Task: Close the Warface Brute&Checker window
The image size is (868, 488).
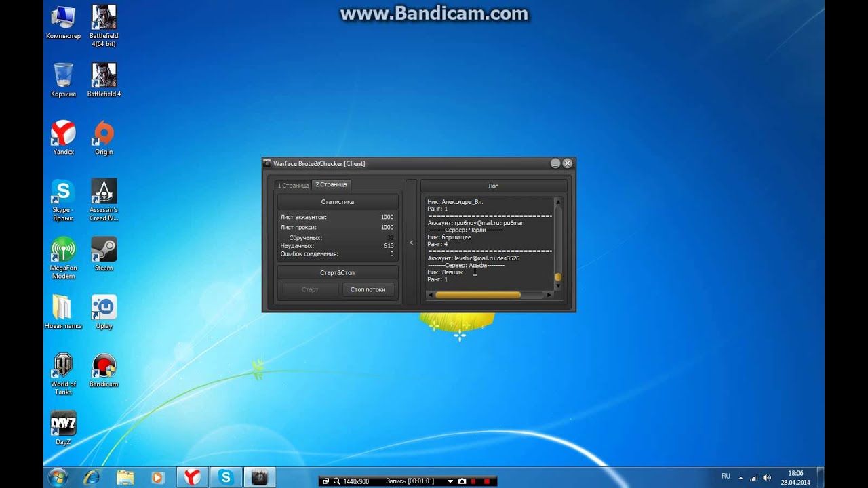Action: 568,163
